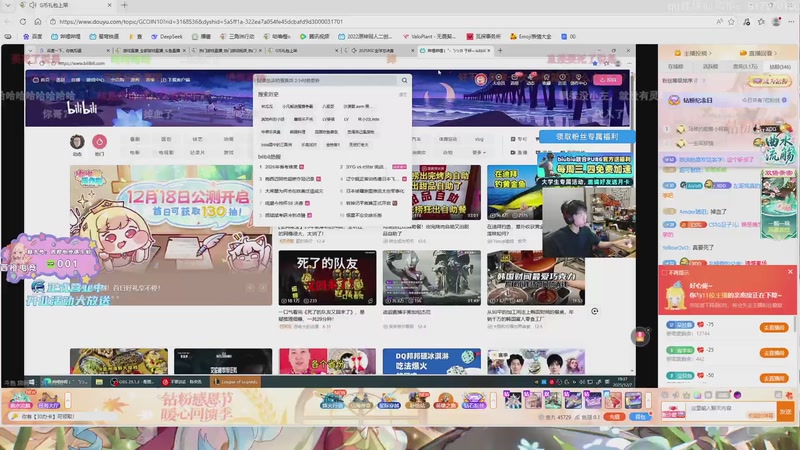
Task: Click the purple circle icon above chat input
Action: tap(737, 395)
